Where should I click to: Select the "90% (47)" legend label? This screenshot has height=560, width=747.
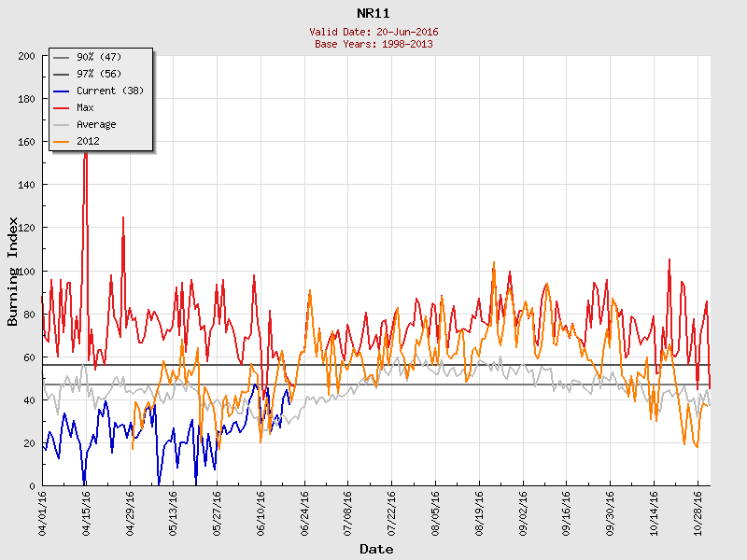(99, 57)
